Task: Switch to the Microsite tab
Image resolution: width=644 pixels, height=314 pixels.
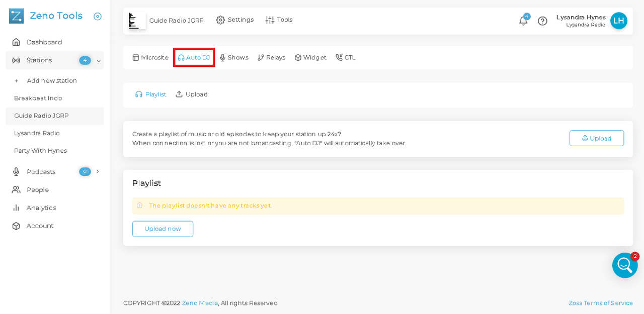Action: (150, 58)
